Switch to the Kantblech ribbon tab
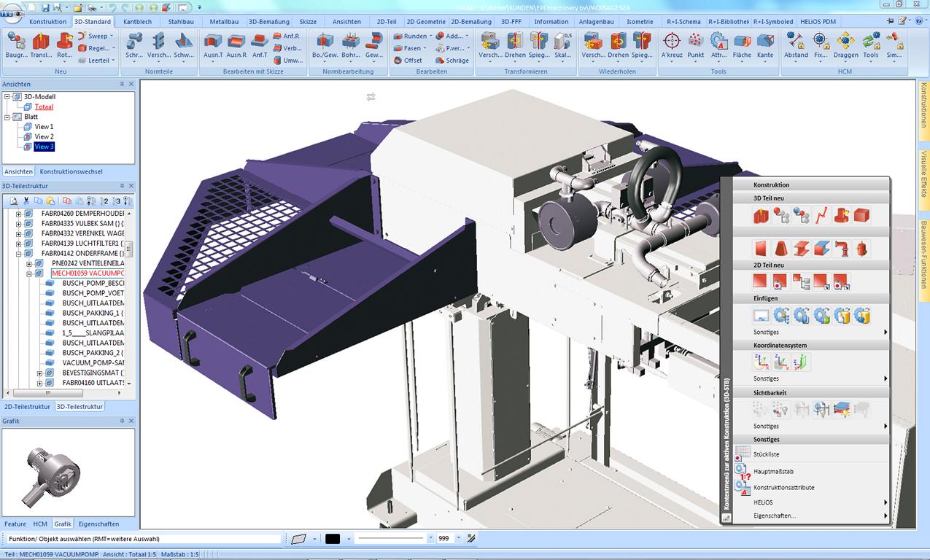Viewport: 930px width, 560px height. pyautogui.click(x=138, y=22)
